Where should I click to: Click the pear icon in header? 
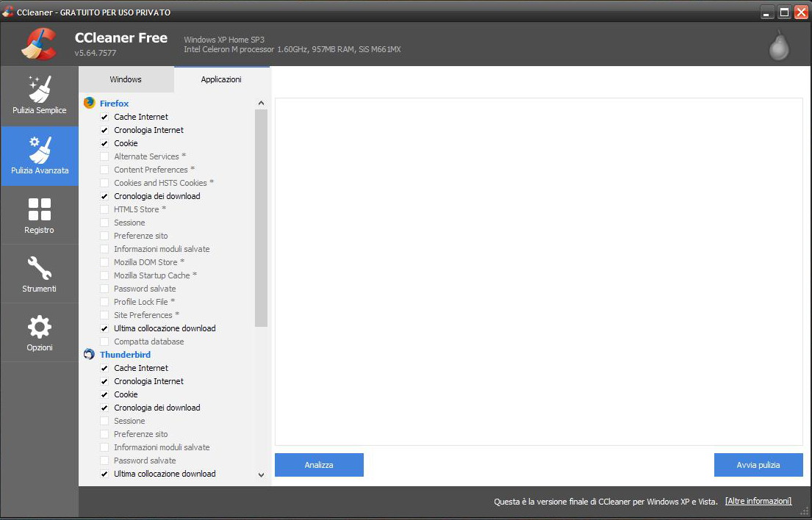point(779,46)
